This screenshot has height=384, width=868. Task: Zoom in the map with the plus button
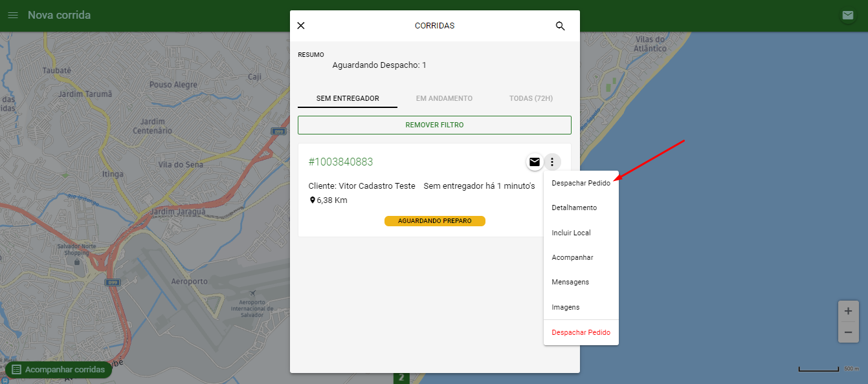848,311
